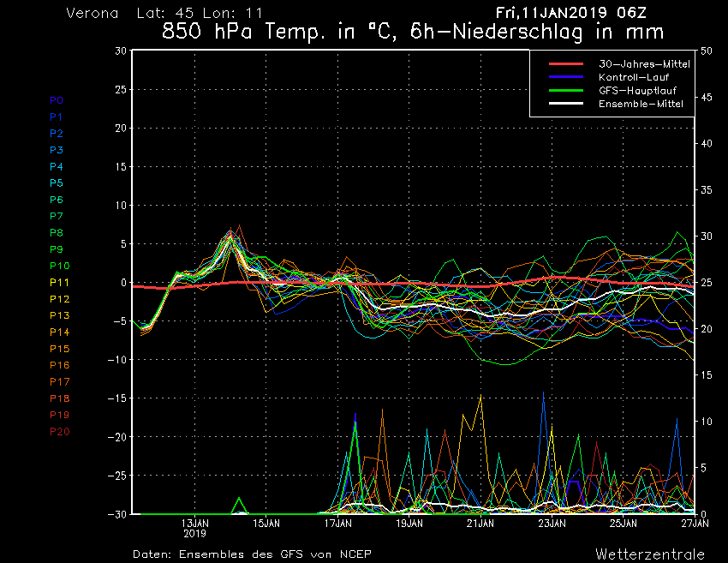Viewport: 728px width, 563px height.
Task: Click the 17JAN date axis label
Action: point(338,522)
